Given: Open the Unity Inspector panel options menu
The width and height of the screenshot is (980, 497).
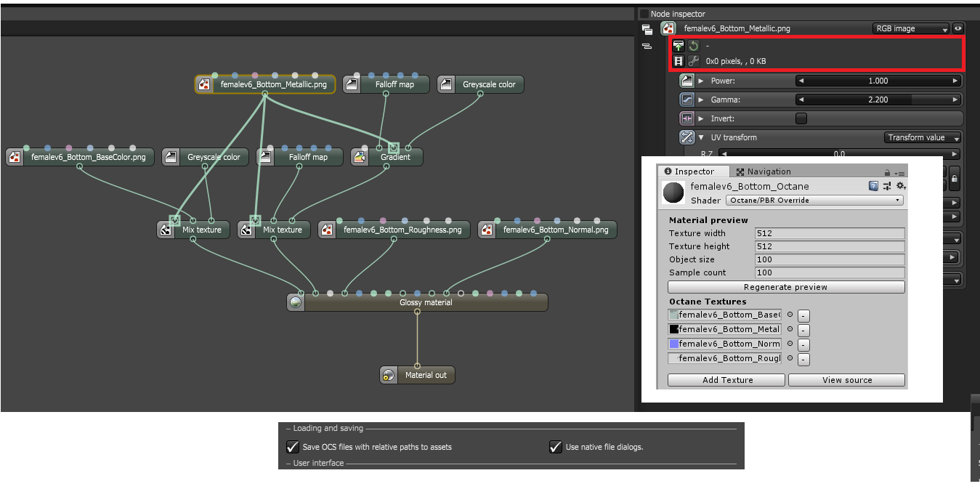Looking at the screenshot, I should (x=900, y=172).
